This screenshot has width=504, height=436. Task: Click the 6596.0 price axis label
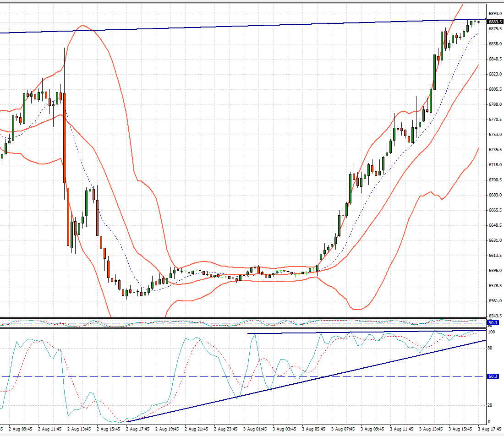tap(495, 271)
